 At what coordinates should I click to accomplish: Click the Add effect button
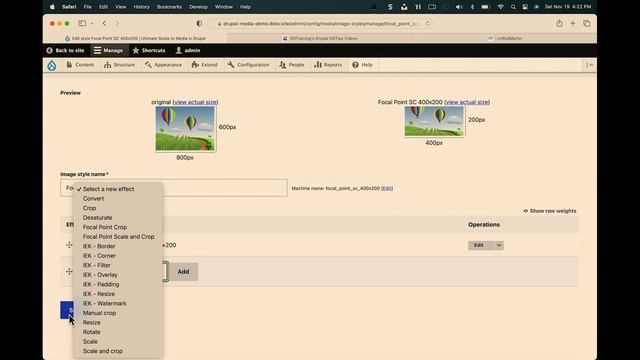click(x=183, y=272)
